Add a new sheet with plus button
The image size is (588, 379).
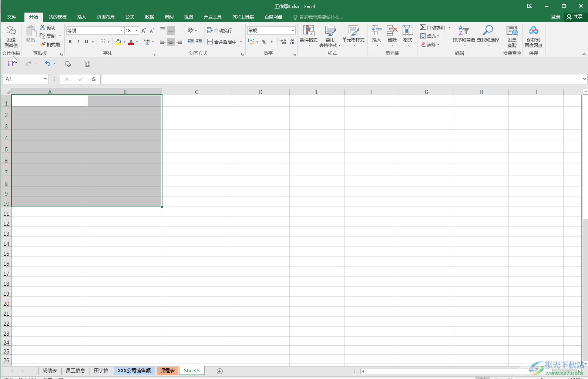(219, 371)
